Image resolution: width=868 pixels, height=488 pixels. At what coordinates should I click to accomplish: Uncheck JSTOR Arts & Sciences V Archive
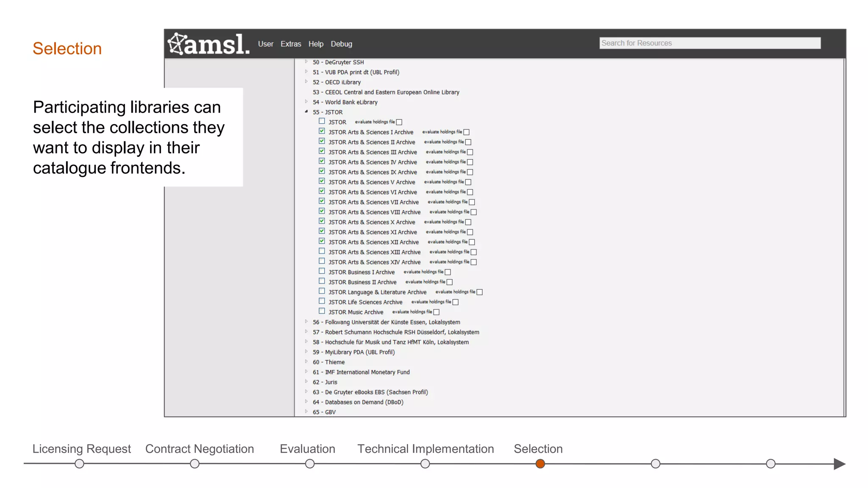pyautogui.click(x=322, y=181)
